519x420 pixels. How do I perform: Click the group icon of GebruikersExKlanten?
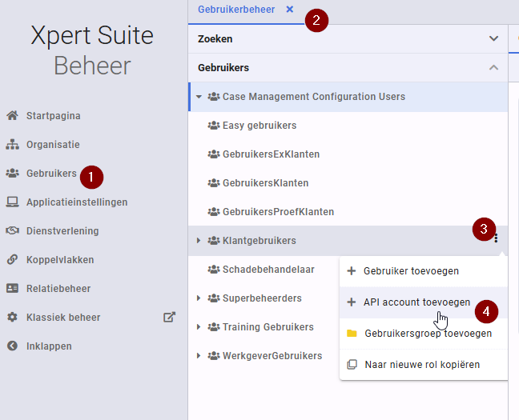214,154
